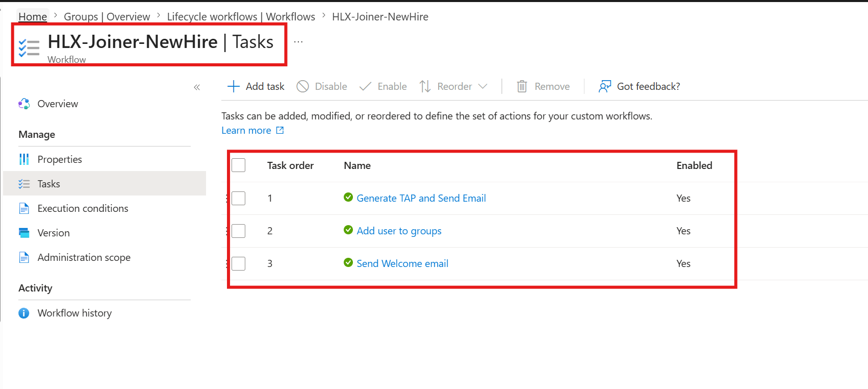Sort by Name column header

[357, 165]
